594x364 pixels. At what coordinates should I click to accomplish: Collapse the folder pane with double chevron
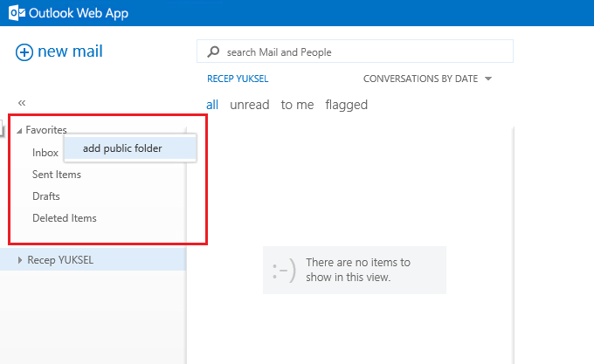pyautogui.click(x=22, y=102)
